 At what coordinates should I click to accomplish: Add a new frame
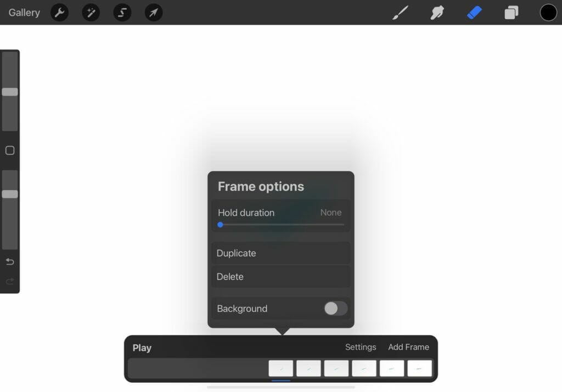[408, 347]
